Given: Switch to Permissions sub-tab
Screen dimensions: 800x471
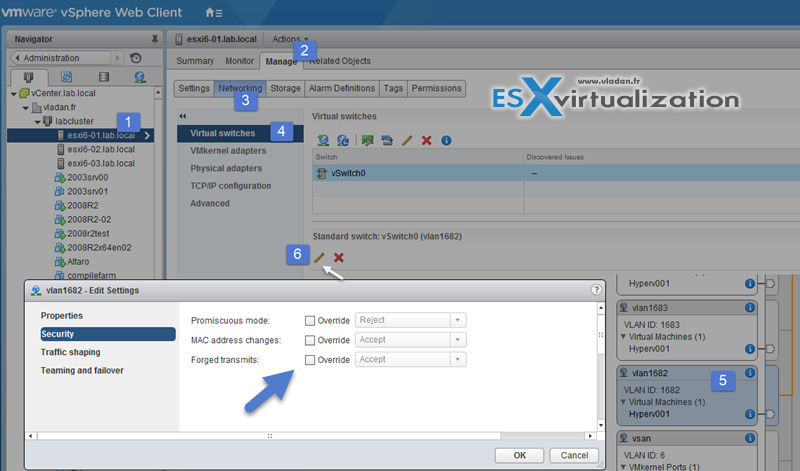Looking at the screenshot, I should pos(436,88).
